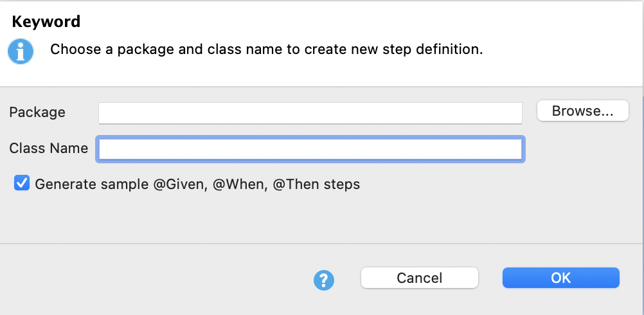Click the '@Then steps' text in label
Screen dimensions: 644x315
pyautogui.click(x=316, y=184)
